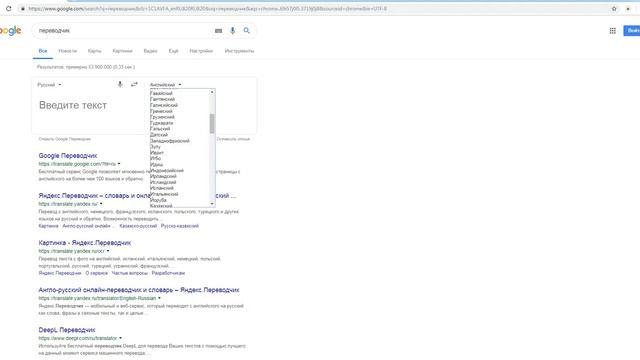The width and height of the screenshot is (640, 360).
Task: Open the arrow next to translate.yandex.ru/ URL
Action: pyautogui.click(x=101, y=204)
